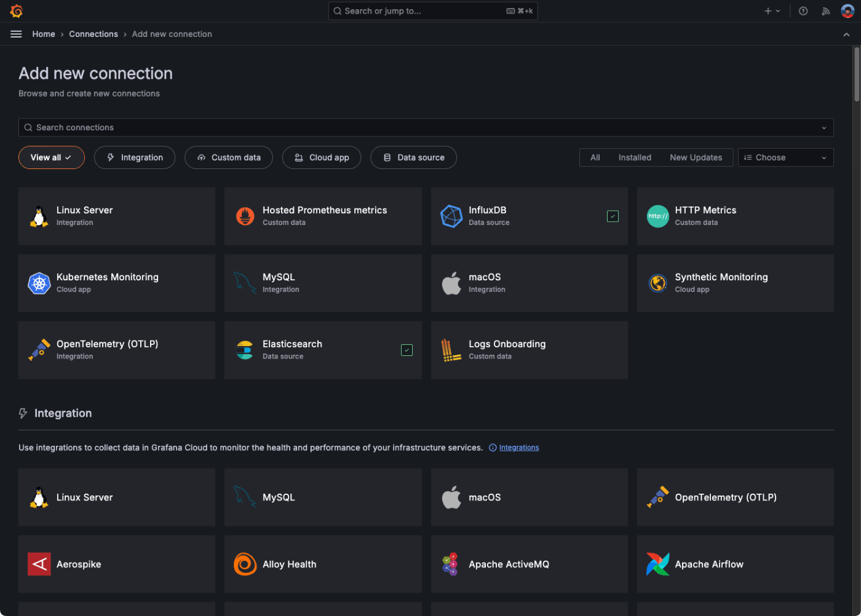Click the InfluxDB installed checkmark
Screen dimensions: 861x616
[613, 216]
